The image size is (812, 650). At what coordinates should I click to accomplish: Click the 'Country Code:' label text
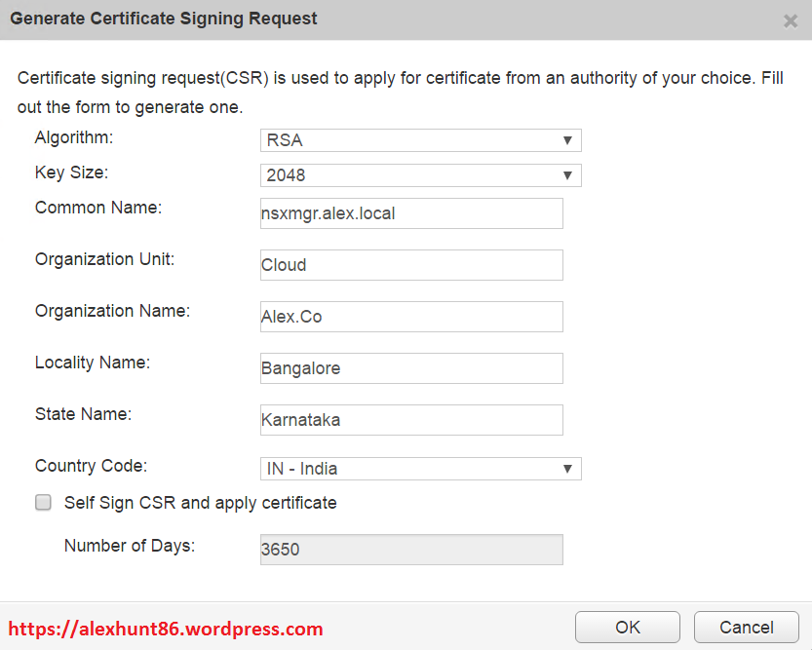91,466
